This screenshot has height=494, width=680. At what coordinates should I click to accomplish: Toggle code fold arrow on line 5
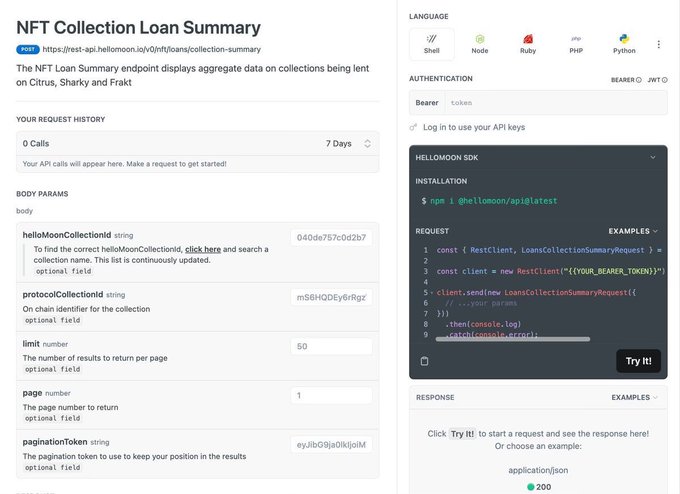432,292
